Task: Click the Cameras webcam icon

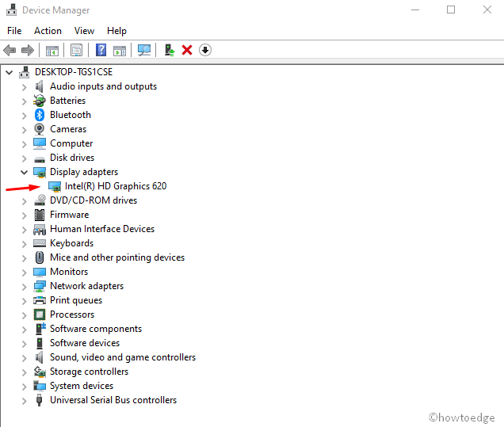Action: (x=39, y=129)
